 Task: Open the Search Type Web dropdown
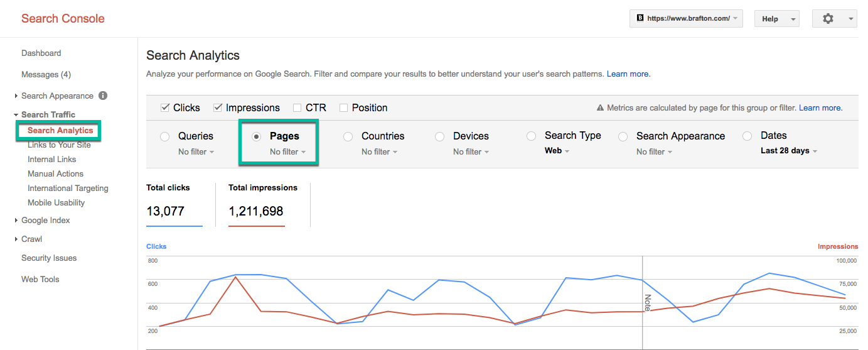pyautogui.click(x=557, y=151)
